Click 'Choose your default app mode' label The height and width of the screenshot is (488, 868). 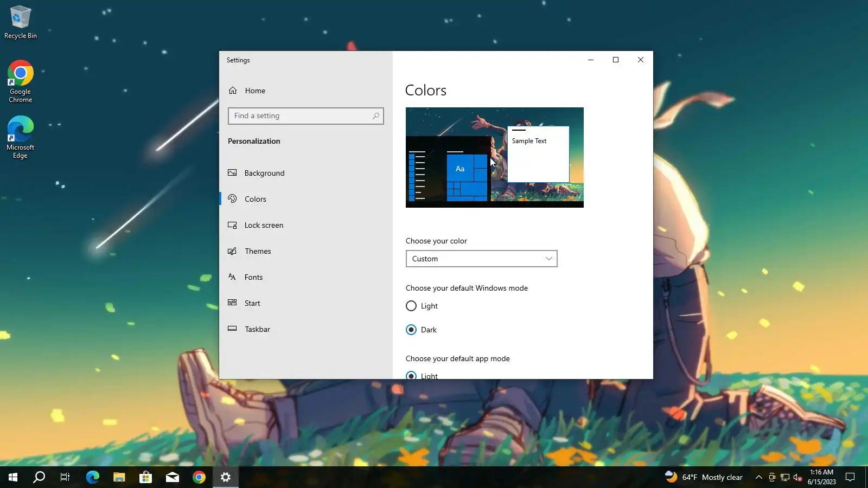(x=458, y=358)
